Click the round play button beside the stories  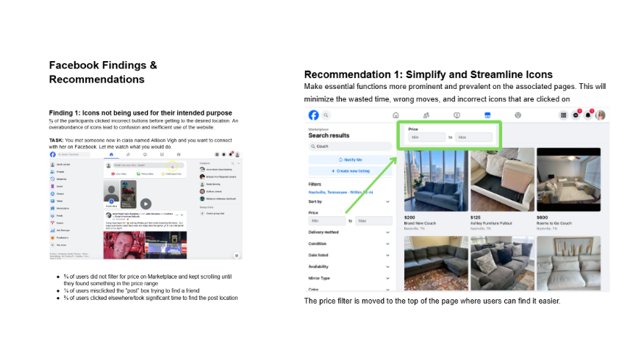146,204
